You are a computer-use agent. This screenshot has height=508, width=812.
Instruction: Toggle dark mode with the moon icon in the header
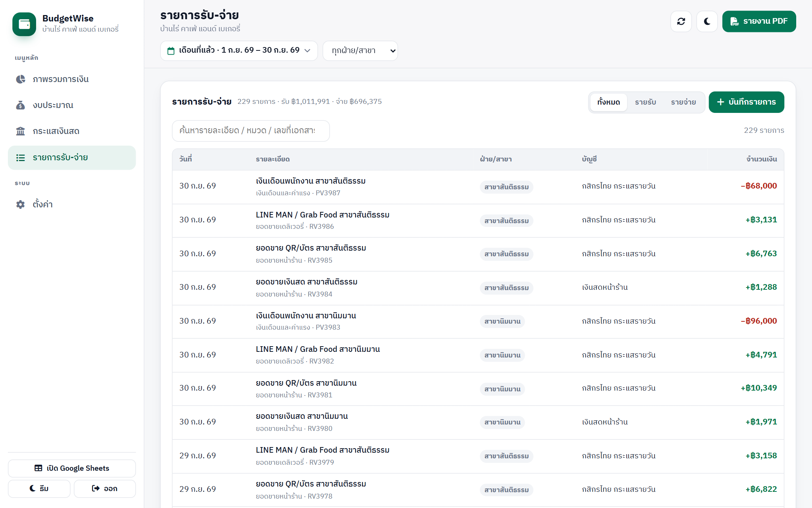pos(707,21)
